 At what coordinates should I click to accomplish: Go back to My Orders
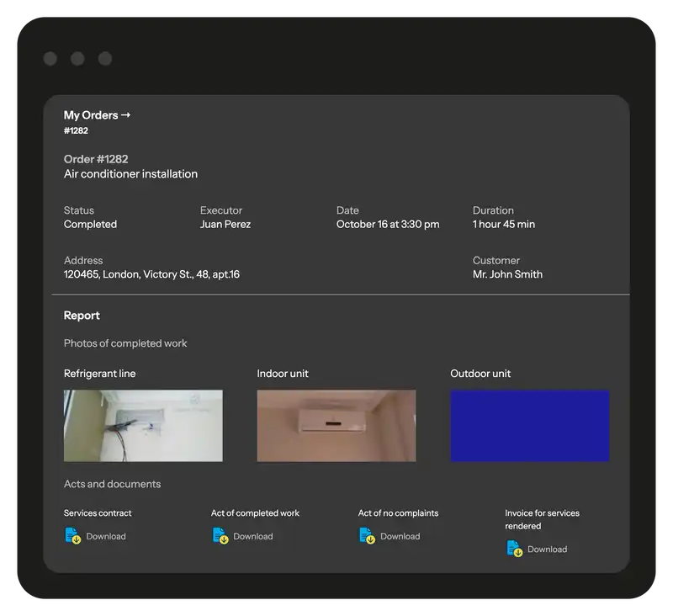tap(91, 115)
